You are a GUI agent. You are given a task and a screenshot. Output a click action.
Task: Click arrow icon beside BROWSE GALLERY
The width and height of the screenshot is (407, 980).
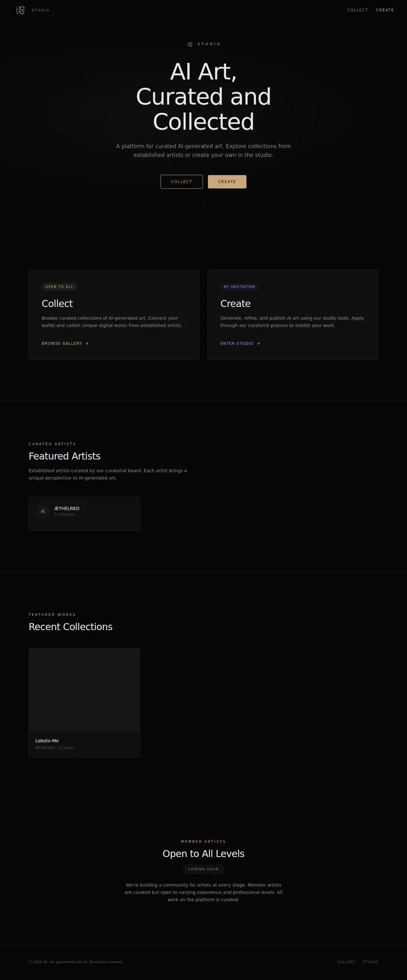pyautogui.click(x=87, y=343)
